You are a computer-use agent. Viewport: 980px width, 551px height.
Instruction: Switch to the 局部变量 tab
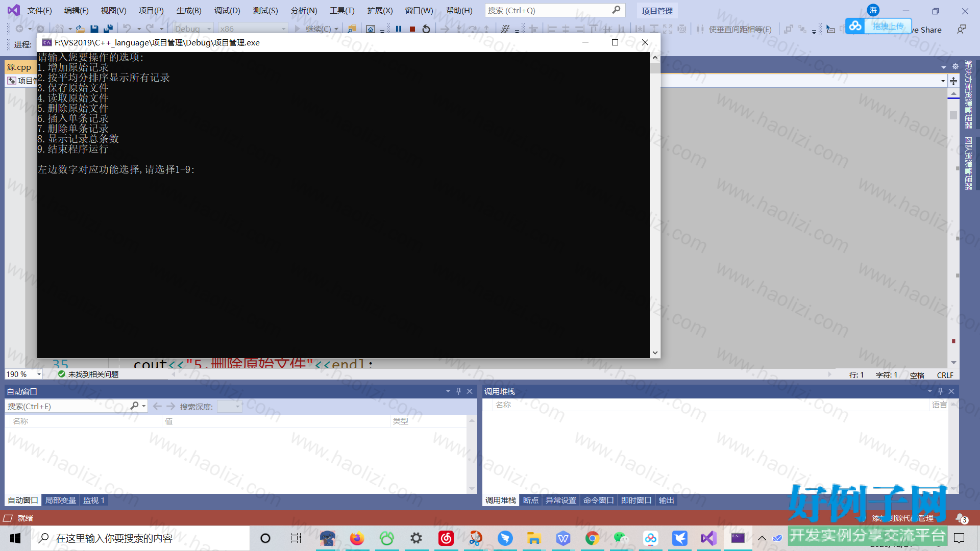click(x=61, y=500)
